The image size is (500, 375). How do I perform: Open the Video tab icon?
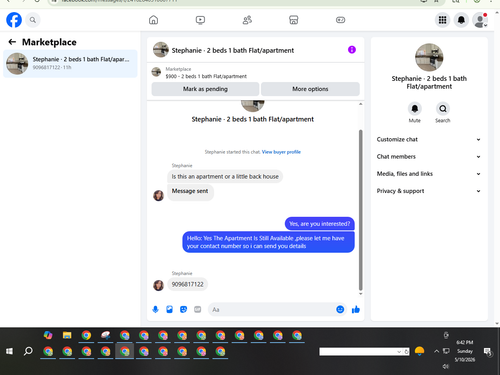coord(200,20)
